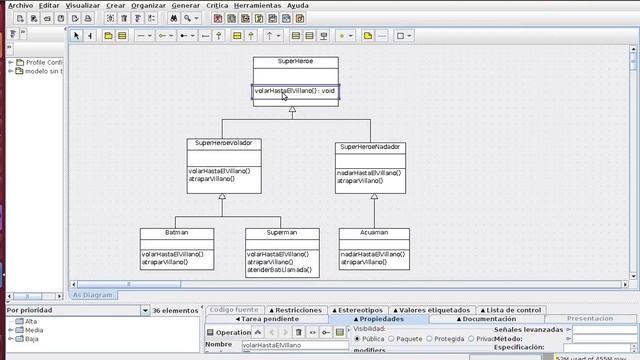Select the yellow Comment note tool
The height and width of the screenshot is (360, 640).
(x=368, y=36)
